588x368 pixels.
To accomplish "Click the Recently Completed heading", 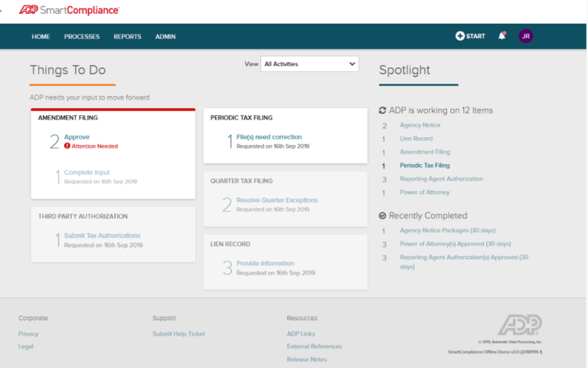I will (428, 215).
